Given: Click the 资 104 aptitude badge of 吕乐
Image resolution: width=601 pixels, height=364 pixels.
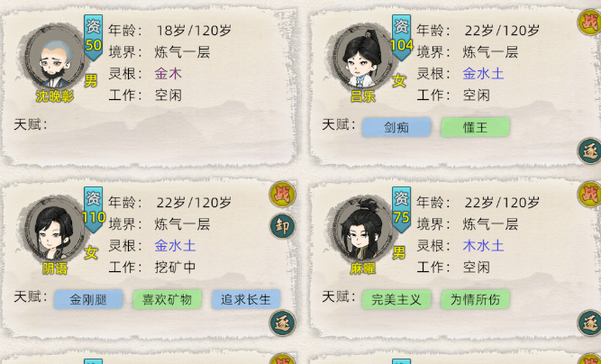Looking at the screenshot, I should 401,37.
